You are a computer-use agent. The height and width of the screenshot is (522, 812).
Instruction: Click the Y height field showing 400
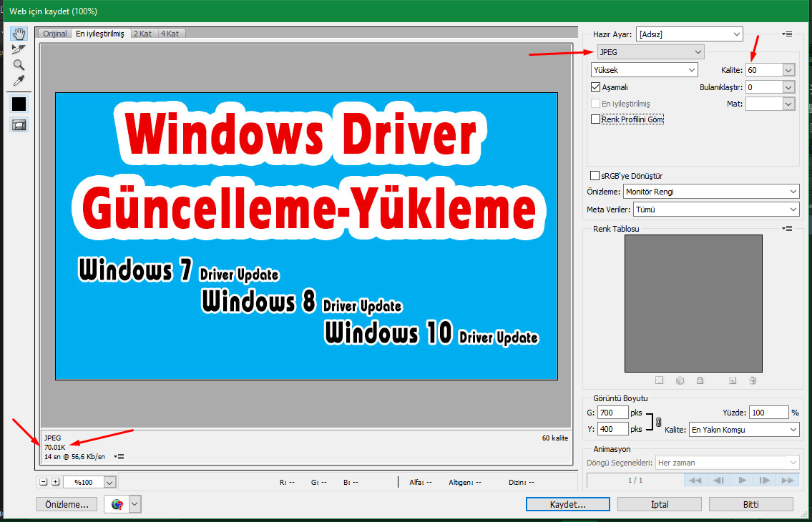pos(612,429)
